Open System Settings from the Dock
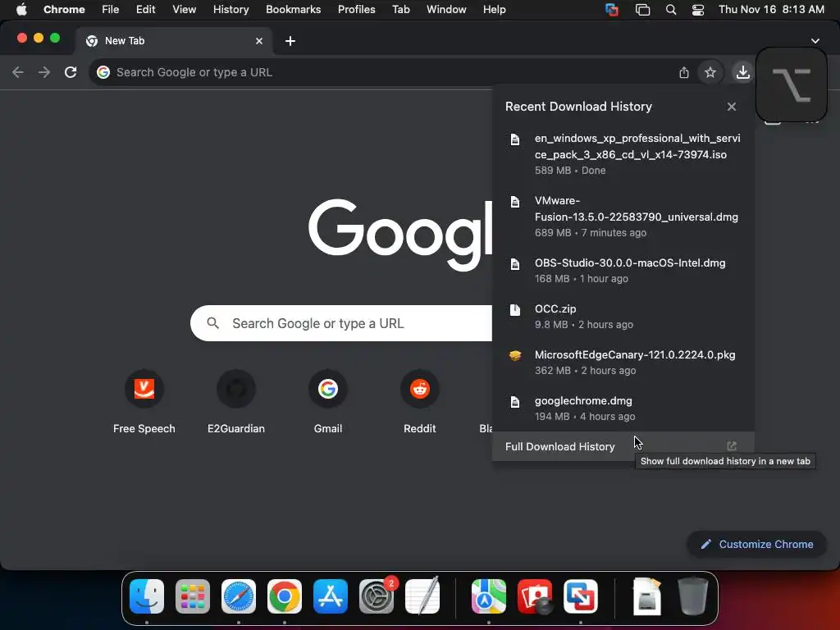Screen dimensions: 840x630 point(377,596)
